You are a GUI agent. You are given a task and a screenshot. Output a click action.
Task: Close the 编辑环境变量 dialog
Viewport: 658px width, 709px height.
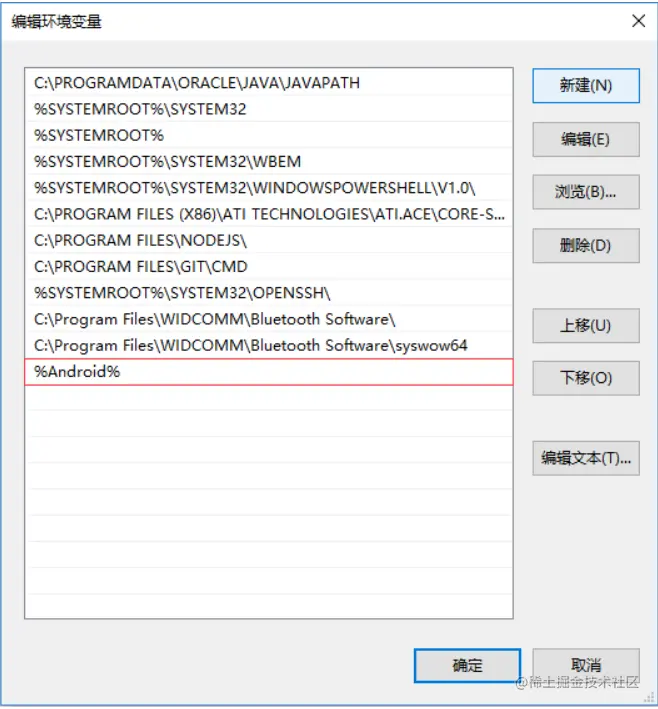(638, 21)
